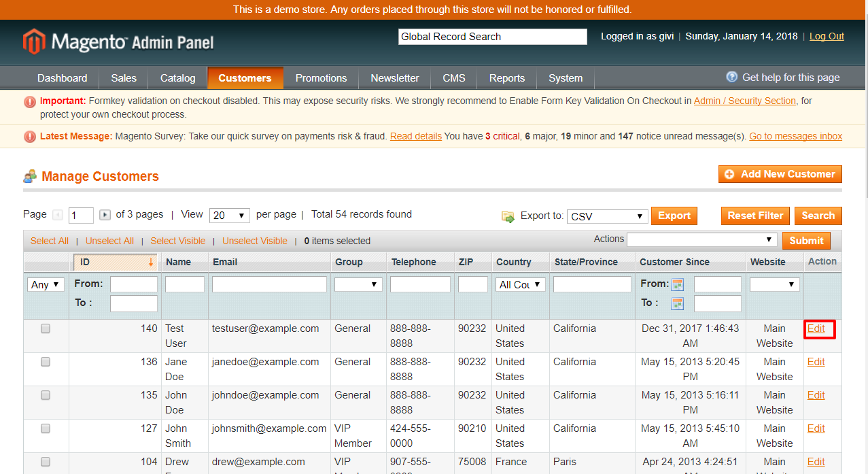This screenshot has height=474, width=868.
Task: Open the Website filter dropdown
Action: (774, 284)
